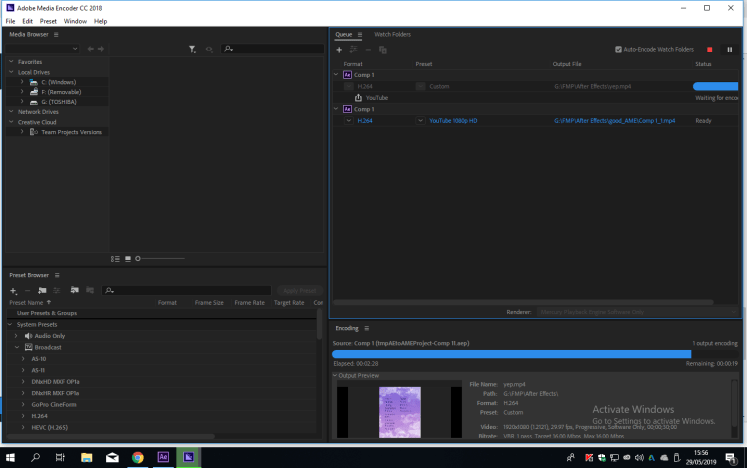Open the Encoding panel menu icon
Screen dimensions: 747x468
point(366,328)
